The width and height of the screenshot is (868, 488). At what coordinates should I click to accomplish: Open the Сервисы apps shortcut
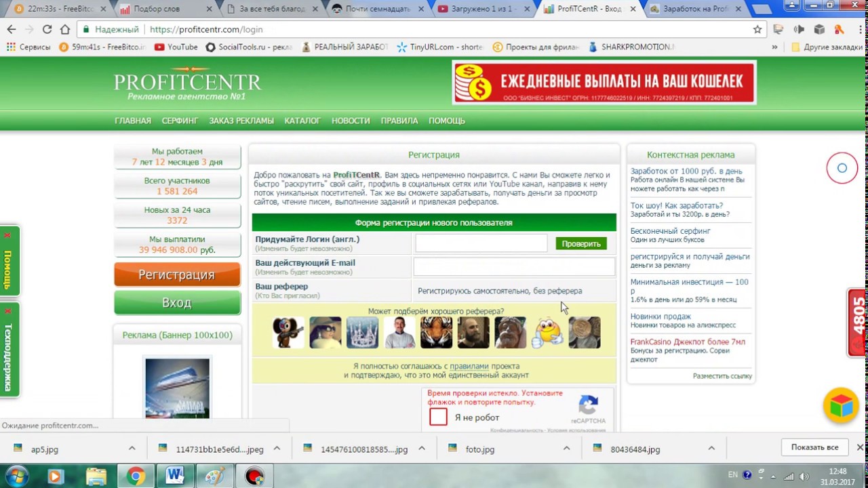[28, 47]
